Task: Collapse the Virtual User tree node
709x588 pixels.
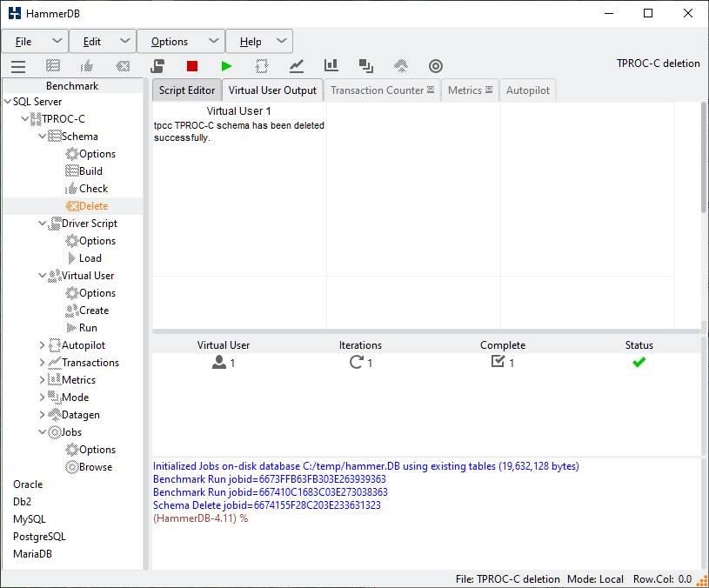Action: click(x=43, y=275)
